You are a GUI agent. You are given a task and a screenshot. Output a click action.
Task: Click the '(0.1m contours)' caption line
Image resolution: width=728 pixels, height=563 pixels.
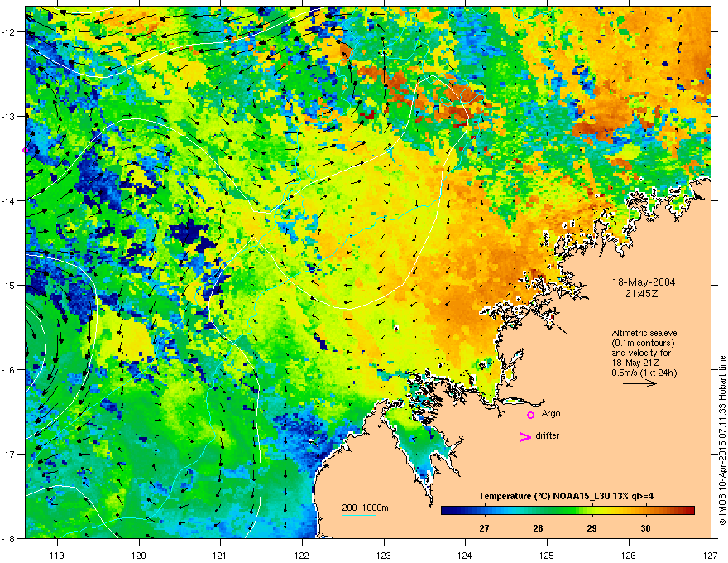point(643,344)
